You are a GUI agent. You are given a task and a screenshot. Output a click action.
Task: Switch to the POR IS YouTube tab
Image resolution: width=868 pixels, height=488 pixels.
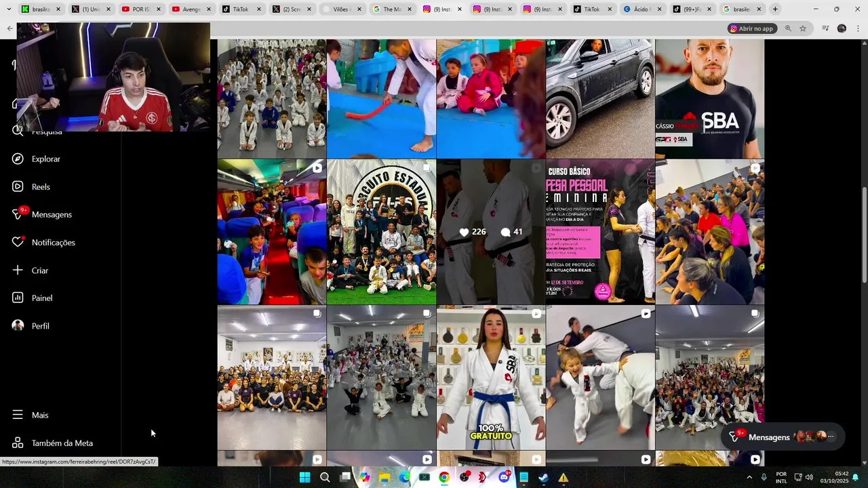click(141, 9)
